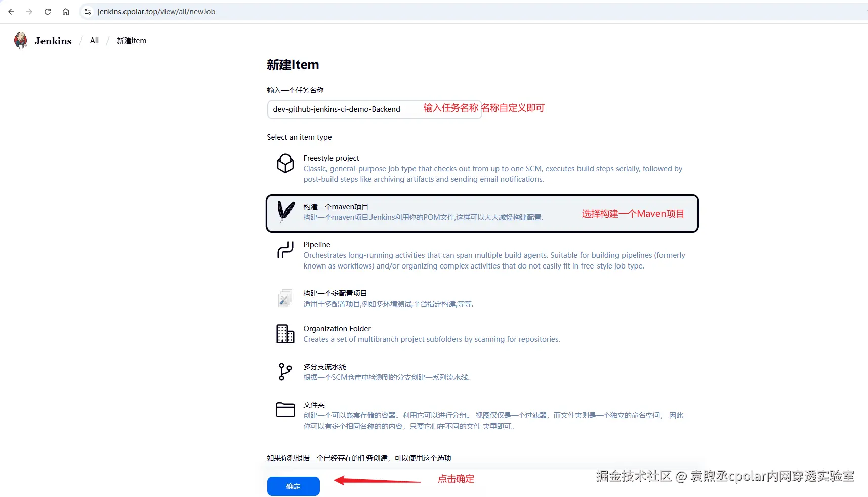868x497 pixels.
Task: Select the Pipeline icon
Action: coord(285,250)
